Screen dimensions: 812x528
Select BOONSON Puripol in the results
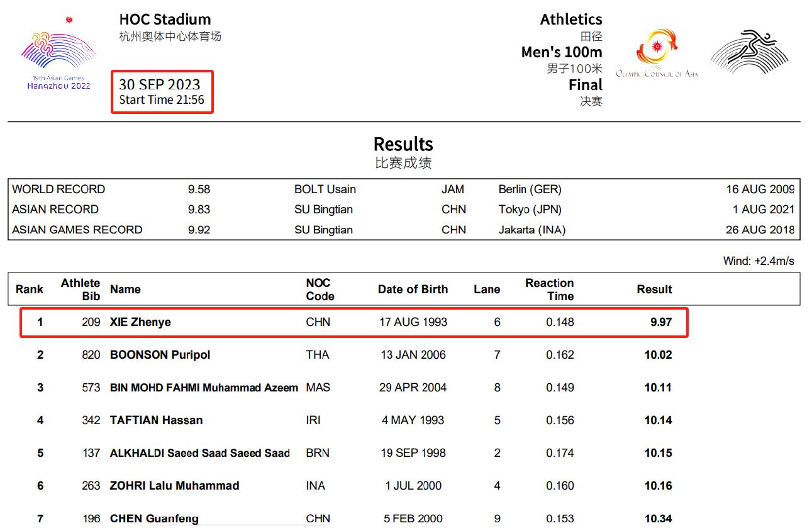[160, 355]
